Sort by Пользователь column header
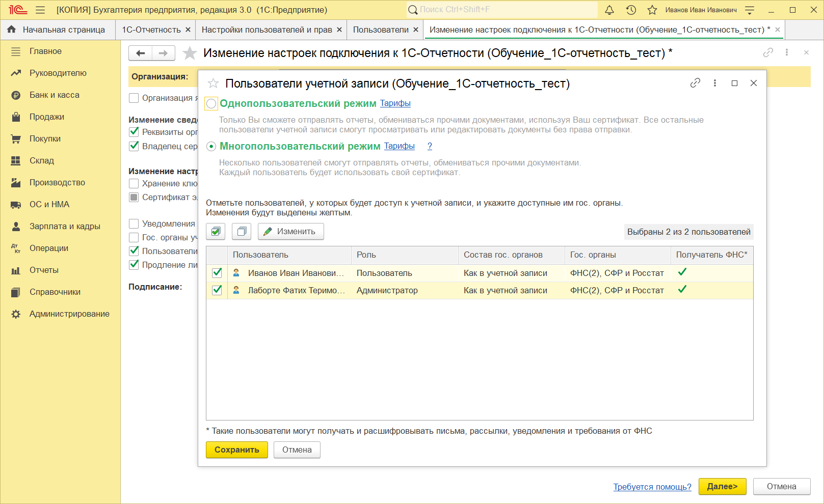The image size is (824, 504). (x=289, y=255)
